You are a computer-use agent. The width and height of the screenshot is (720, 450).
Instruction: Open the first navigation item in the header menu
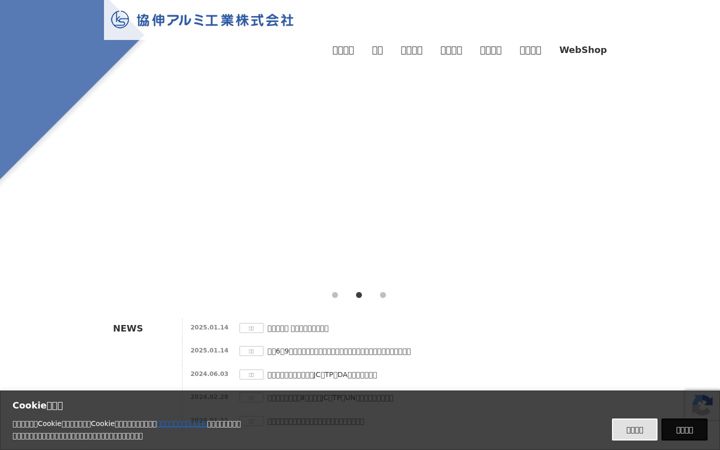(x=343, y=50)
